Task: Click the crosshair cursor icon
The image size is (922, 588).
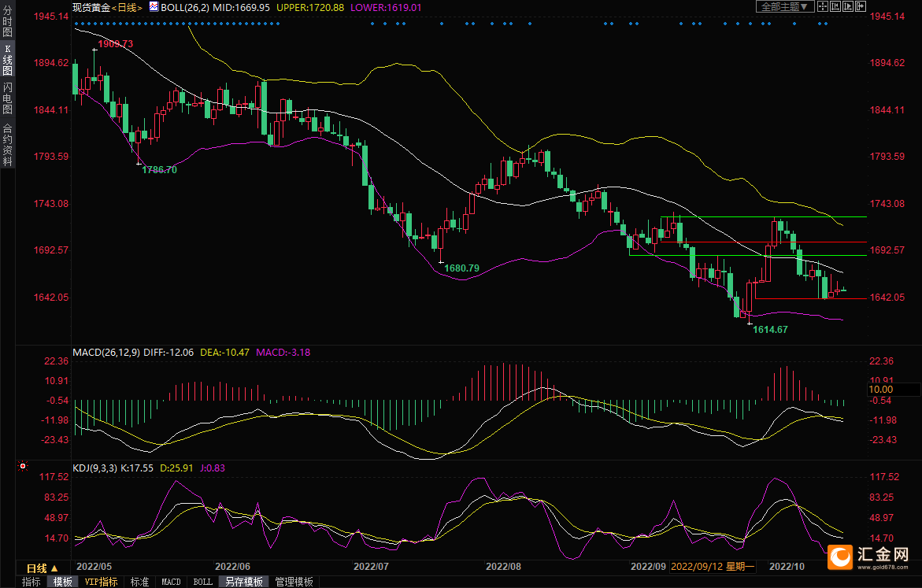Action: click(x=823, y=6)
